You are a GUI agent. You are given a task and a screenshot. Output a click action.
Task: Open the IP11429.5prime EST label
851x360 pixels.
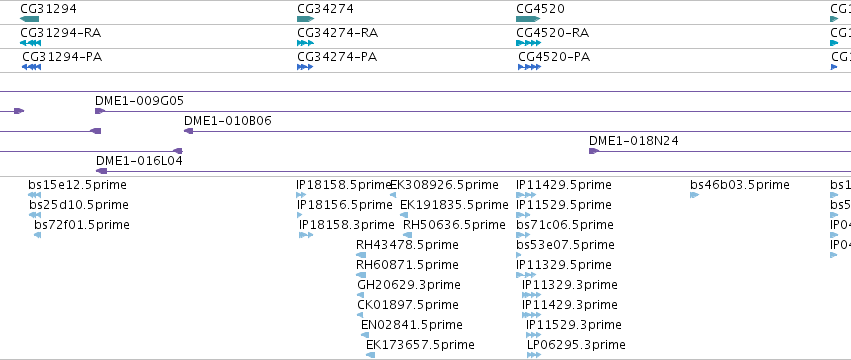point(563,185)
